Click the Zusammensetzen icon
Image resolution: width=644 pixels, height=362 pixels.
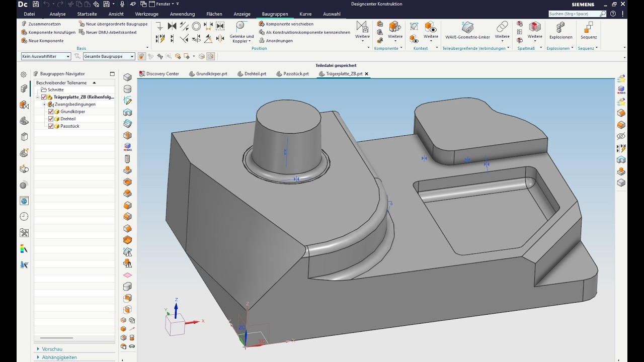click(24, 24)
